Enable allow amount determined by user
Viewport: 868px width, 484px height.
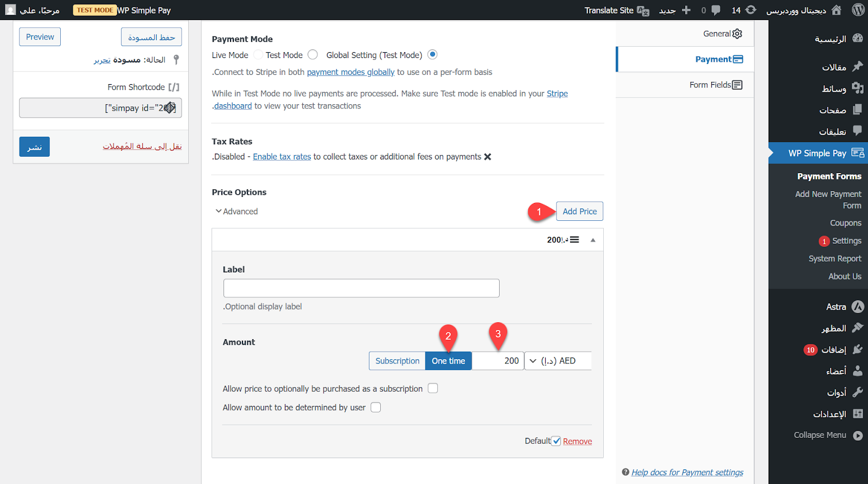[x=375, y=407]
